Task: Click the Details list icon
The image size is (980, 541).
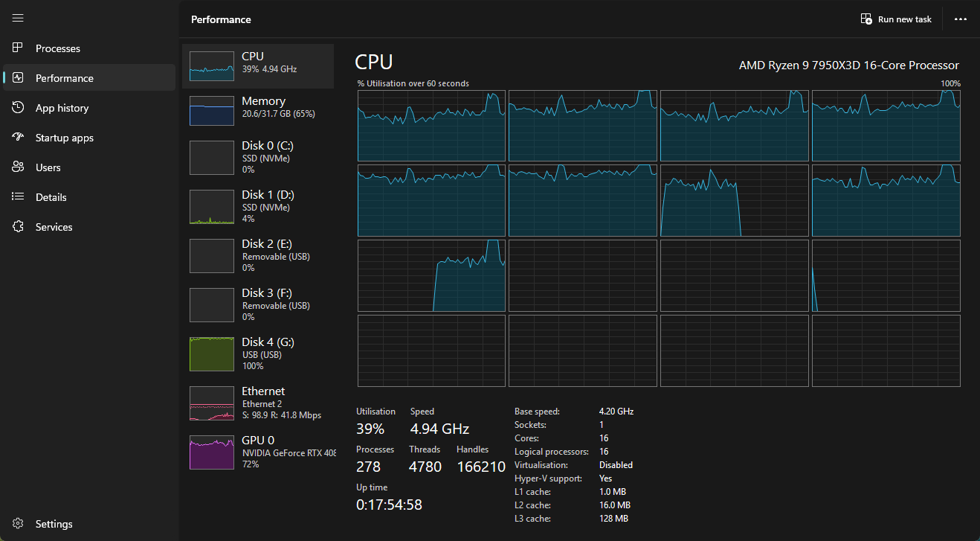Action: click(x=19, y=197)
